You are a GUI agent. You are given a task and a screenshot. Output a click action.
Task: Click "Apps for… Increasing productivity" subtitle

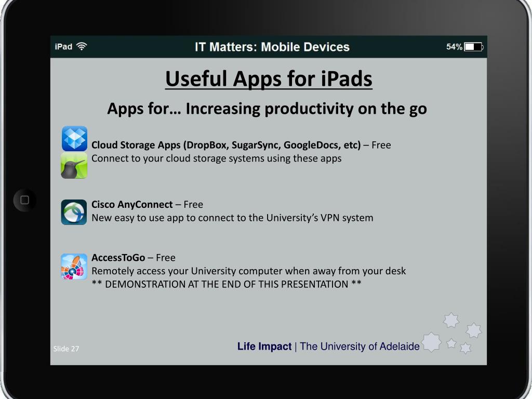(x=267, y=109)
